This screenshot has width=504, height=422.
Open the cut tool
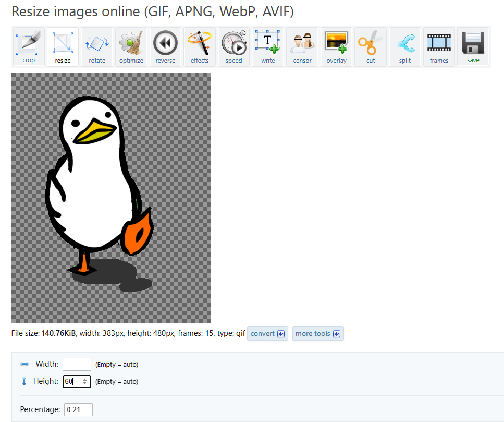click(x=371, y=47)
